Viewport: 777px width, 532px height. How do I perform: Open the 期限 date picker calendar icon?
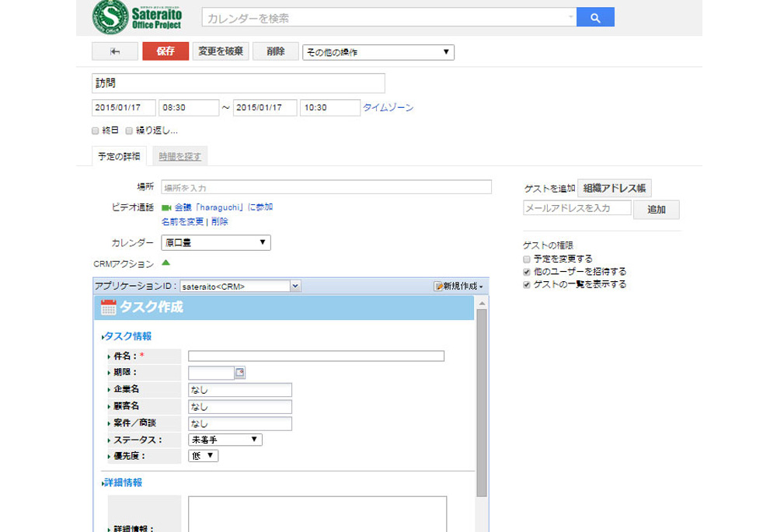[239, 373]
